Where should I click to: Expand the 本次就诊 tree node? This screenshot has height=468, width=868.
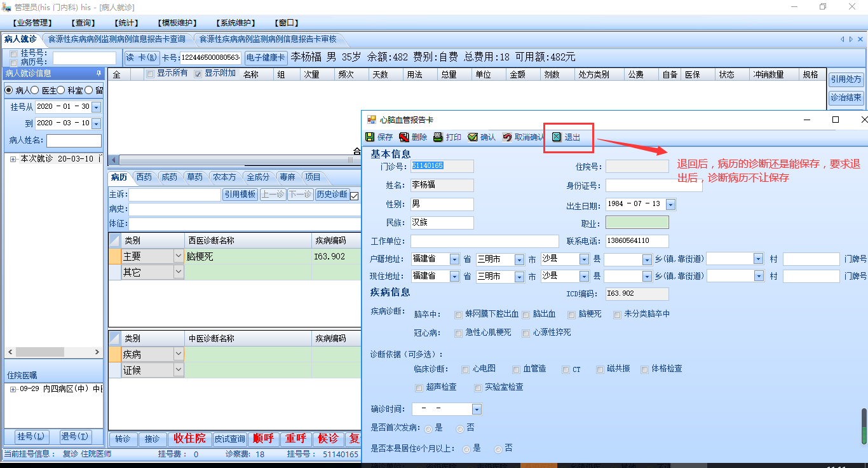[x=13, y=159]
